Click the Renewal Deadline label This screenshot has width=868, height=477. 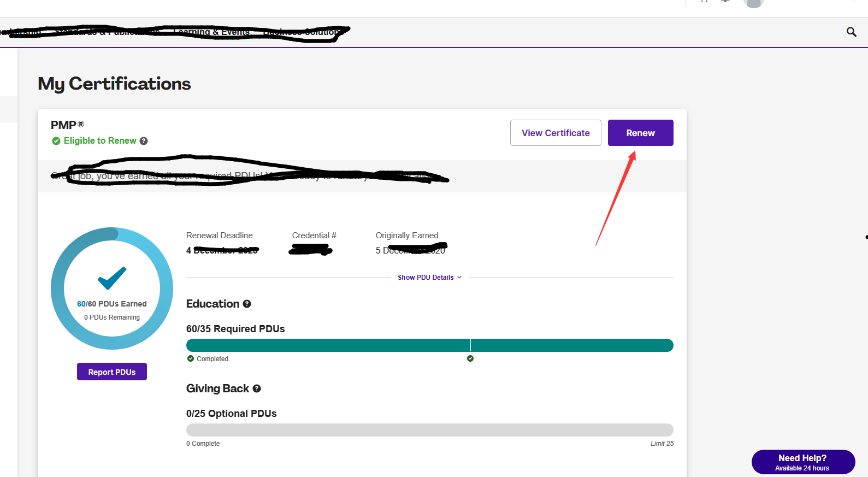[x=220, y=235]
